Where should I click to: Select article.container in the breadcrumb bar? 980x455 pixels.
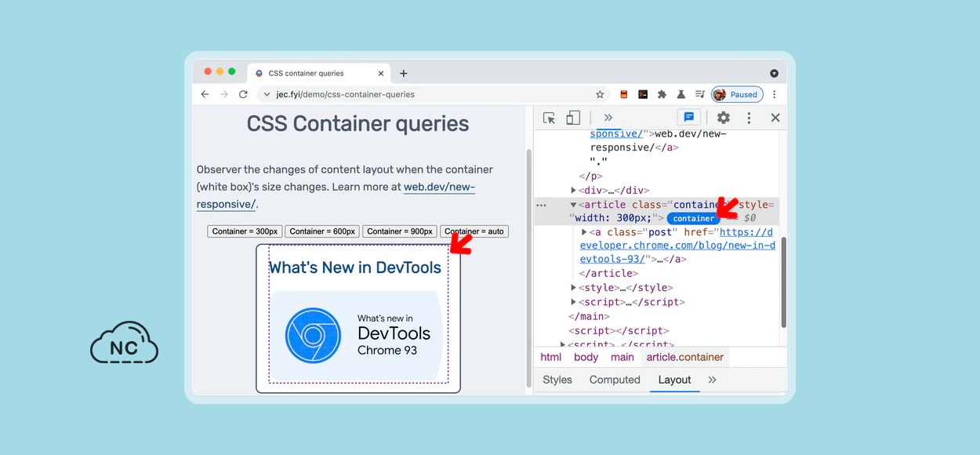tap(685, 357)
